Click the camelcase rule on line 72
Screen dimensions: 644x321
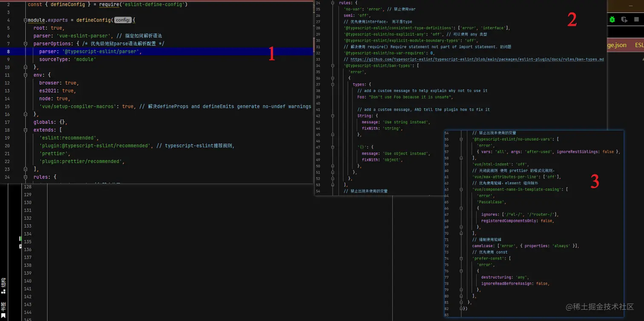(x=526, y=246)
